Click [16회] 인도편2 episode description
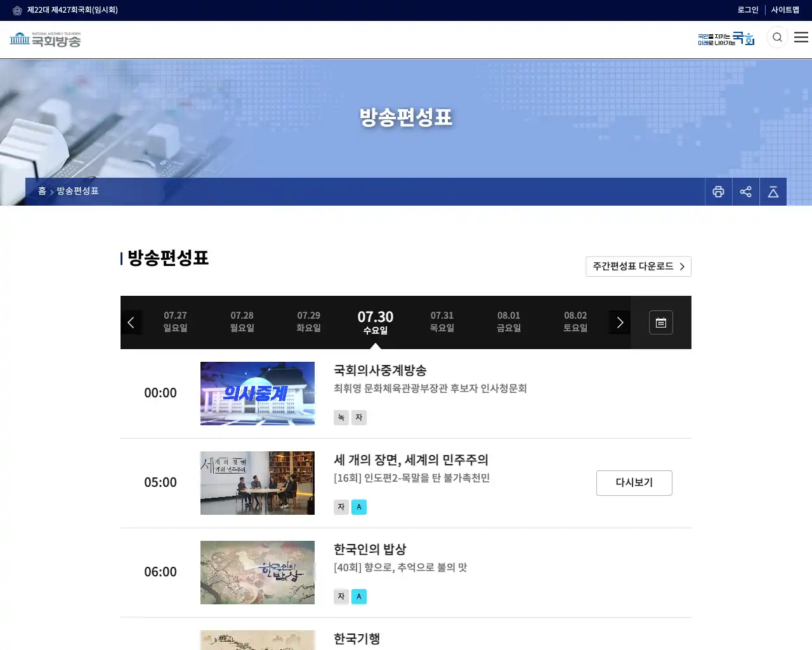Viewport: 812px width, 650px height. [412, 478]
